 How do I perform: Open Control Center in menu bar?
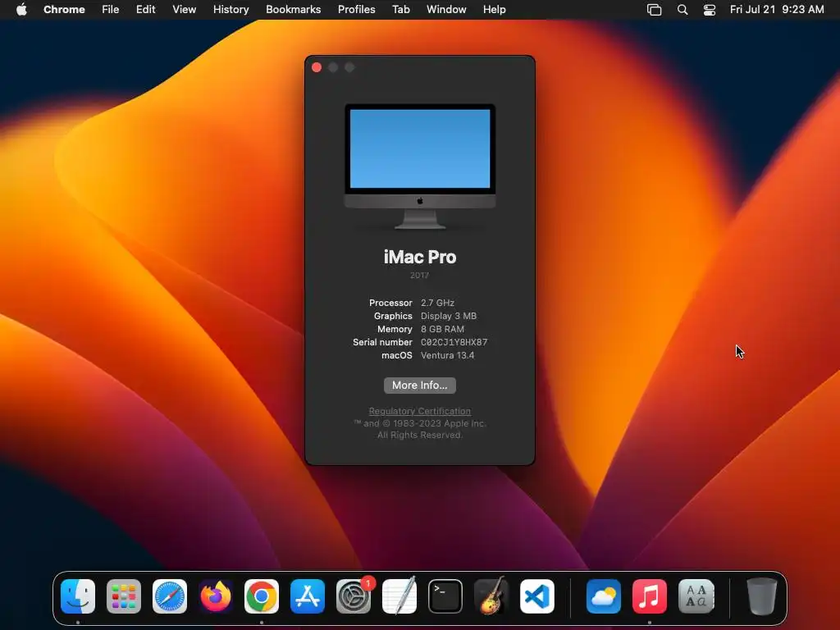coord(710,10)
